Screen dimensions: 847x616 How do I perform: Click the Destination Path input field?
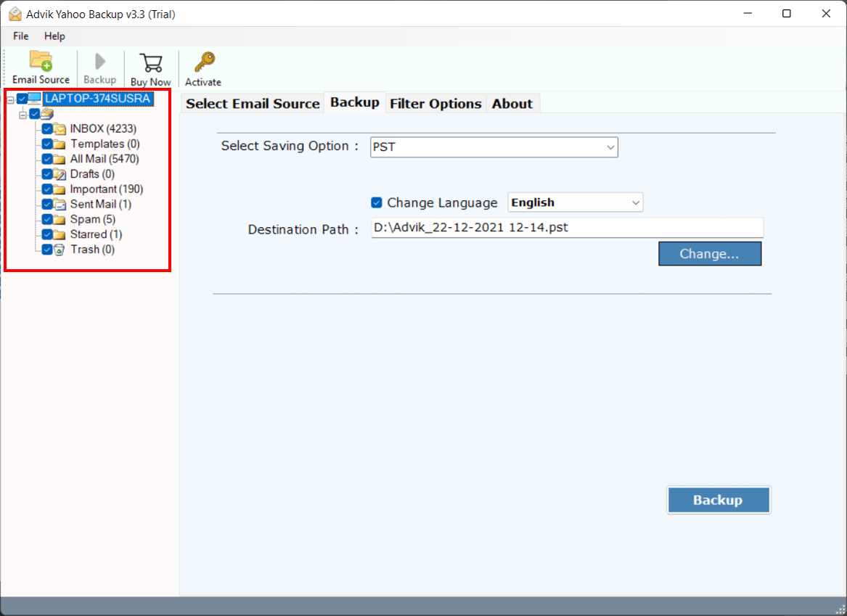point(566,227)
